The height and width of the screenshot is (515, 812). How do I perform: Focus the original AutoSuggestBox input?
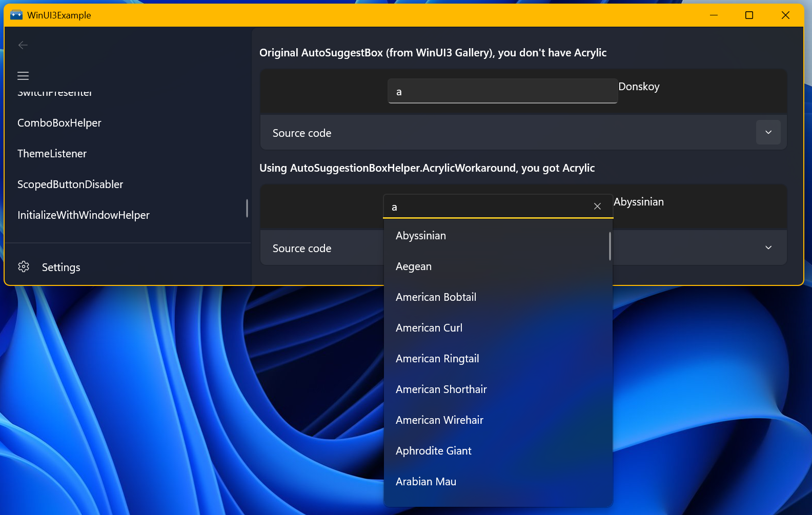[x=502, y=91]
